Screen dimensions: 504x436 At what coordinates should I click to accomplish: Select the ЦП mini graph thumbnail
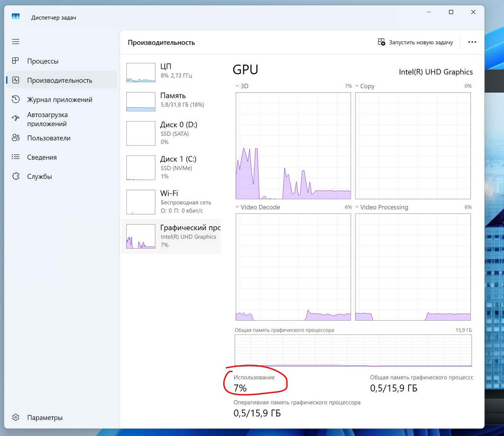pos(141,72)
